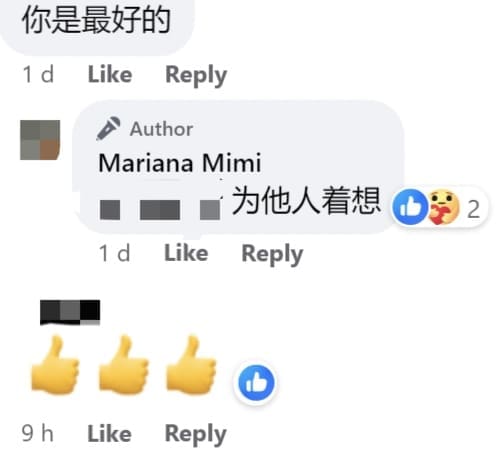Click the third yellow thumbs-up emoji
This screenshot has width=503, height=457.
[191, 365]
